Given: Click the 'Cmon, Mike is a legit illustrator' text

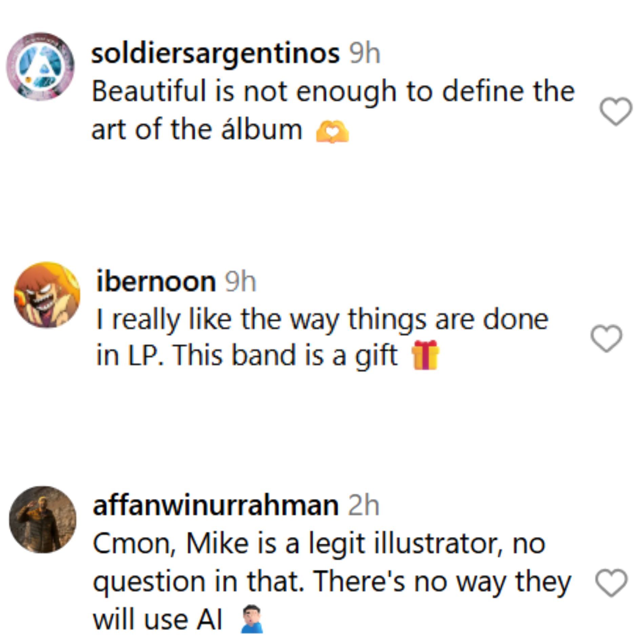Looking at the screenshot, I should pyautogui.click(x=319, y=544).
